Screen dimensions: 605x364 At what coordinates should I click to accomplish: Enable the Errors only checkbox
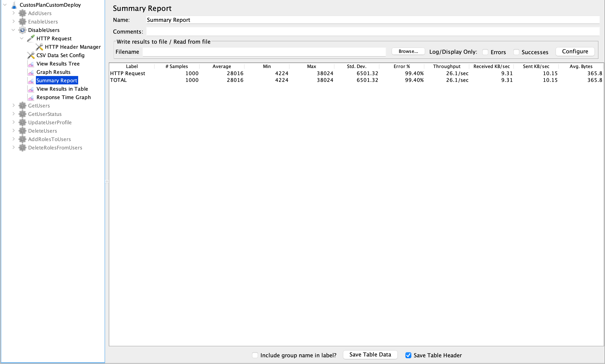pos(485,52)
